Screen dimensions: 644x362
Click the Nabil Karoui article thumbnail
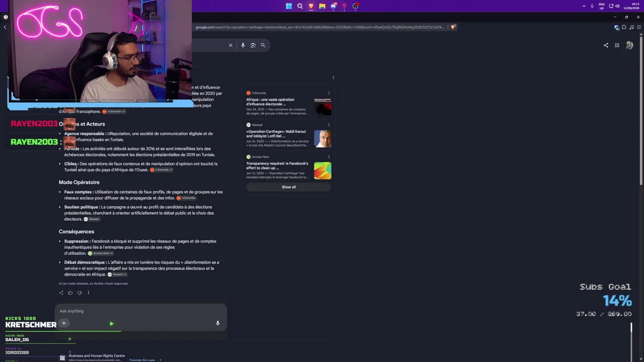point(323,139)
